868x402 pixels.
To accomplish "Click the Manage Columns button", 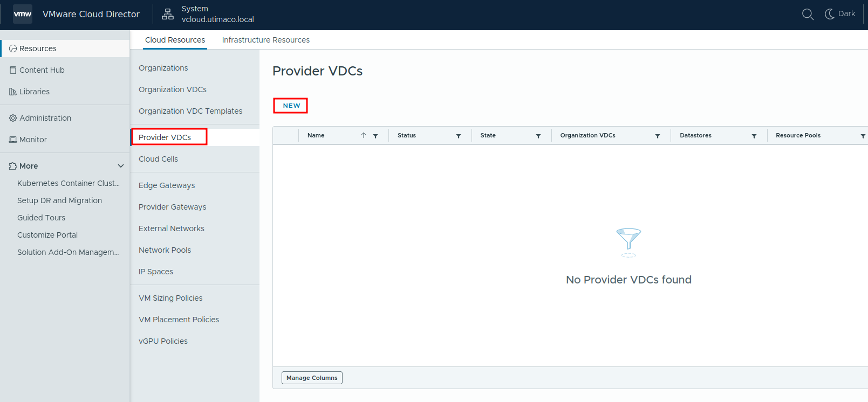I will point(312,378).
